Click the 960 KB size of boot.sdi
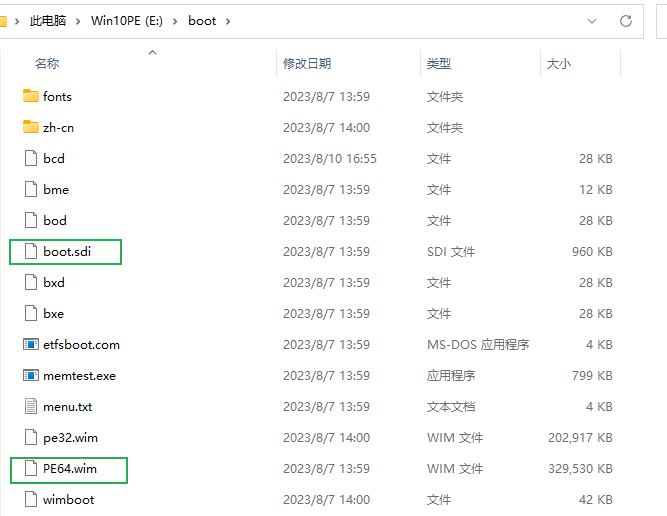667x516 pixels. pos(592,252)
